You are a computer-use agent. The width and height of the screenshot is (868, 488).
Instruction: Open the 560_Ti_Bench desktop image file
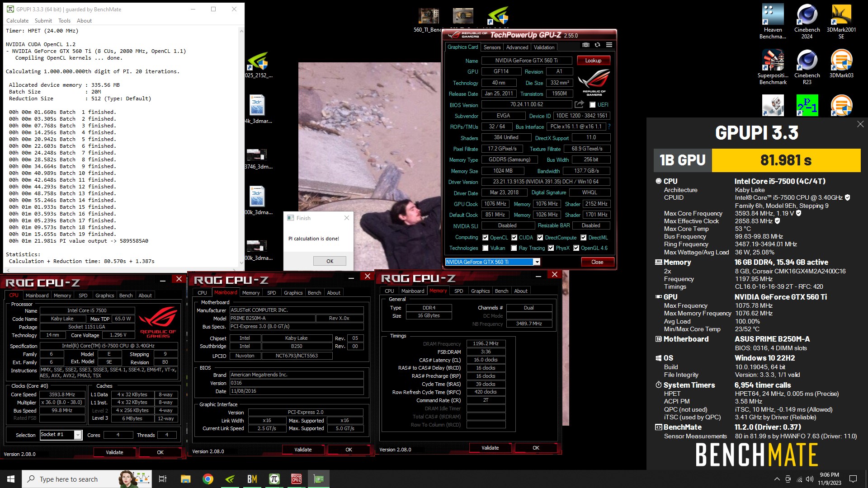coord(429,20)
